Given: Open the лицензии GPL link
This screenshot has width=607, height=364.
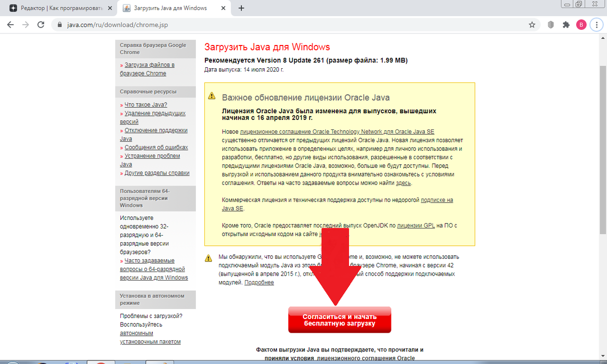Looking at the screenshot, I should [416, 225].
